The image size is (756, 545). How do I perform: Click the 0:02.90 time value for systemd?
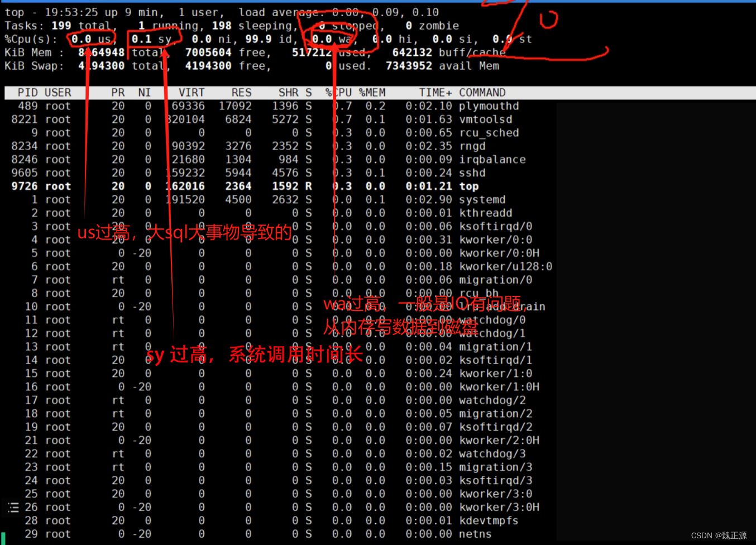[x=429, y=200]
